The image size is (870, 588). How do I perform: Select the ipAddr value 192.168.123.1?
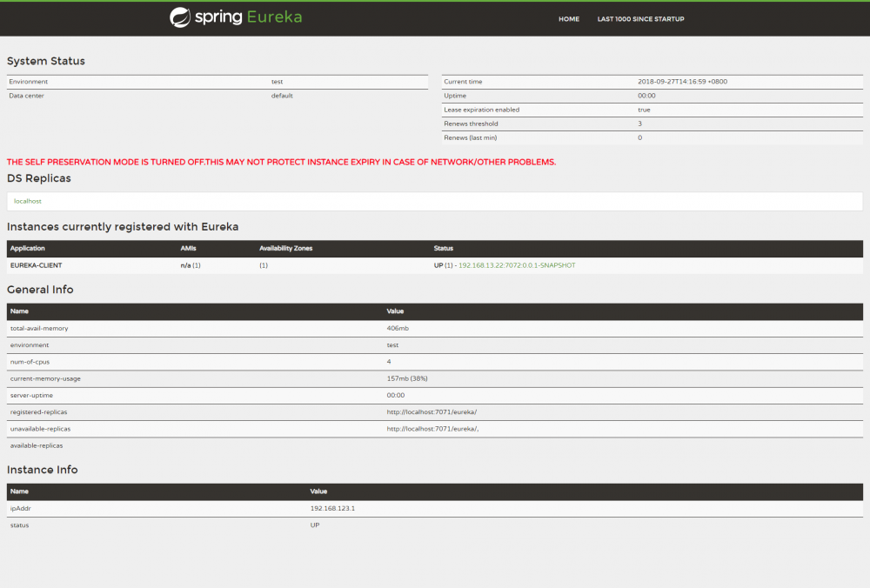pyautogui.click(x=332, y=509)
